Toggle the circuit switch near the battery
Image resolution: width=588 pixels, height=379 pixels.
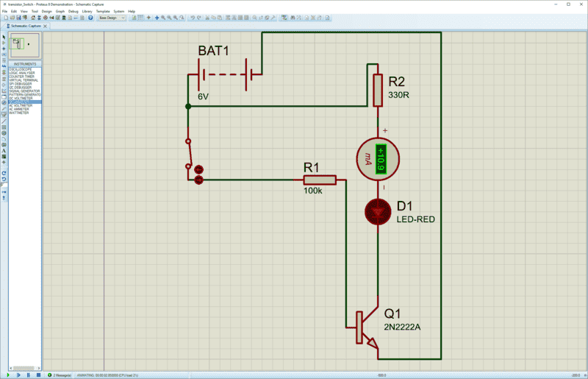coord(191,153)
